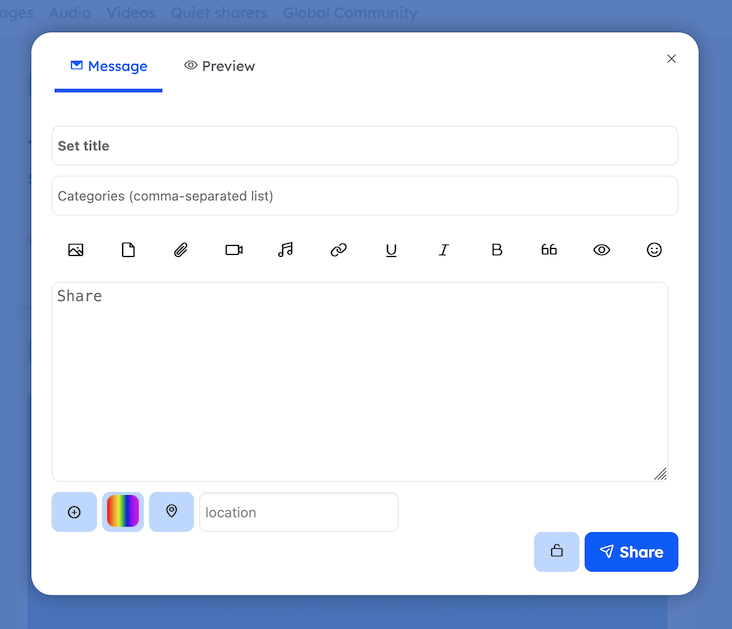Image resolution: width=732 pixels, height=629 pixels.
Task: Apply bold formatting
Action: [497, 250]
